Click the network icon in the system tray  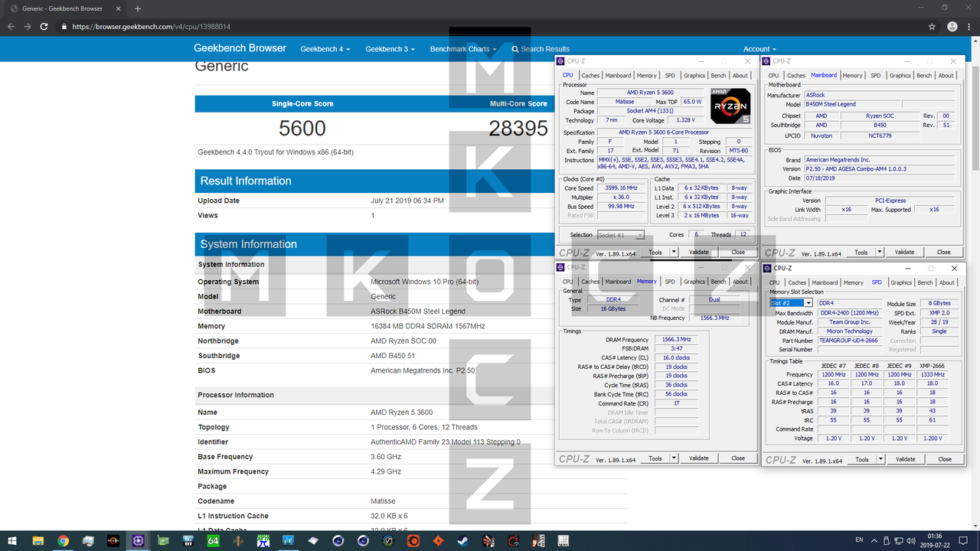point(899,540)
